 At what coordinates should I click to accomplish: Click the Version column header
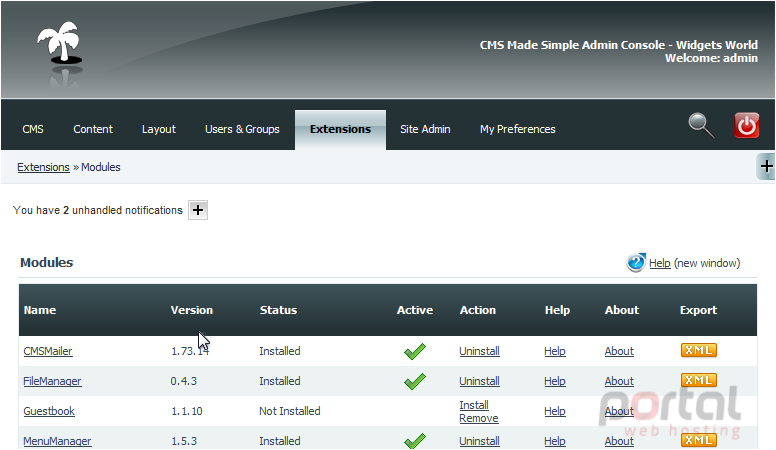(192, 310)
